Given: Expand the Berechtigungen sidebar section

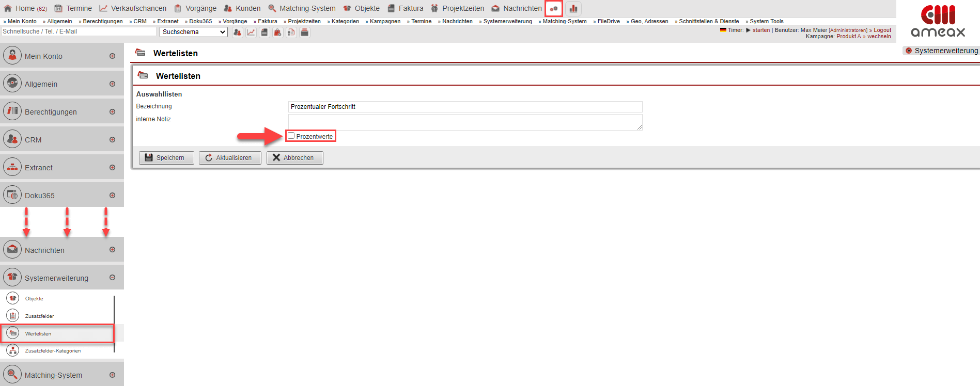Looking at the screenshot, I should tap(112, 112).
